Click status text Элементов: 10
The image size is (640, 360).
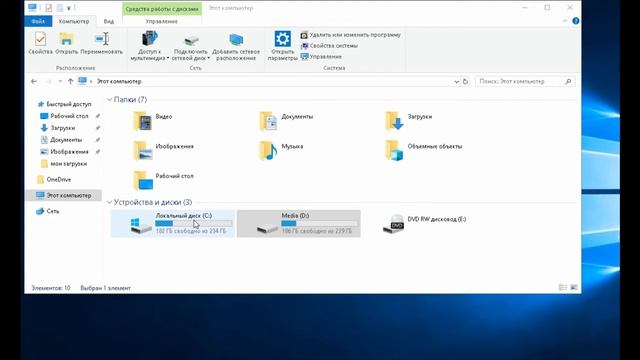(51, 288)
